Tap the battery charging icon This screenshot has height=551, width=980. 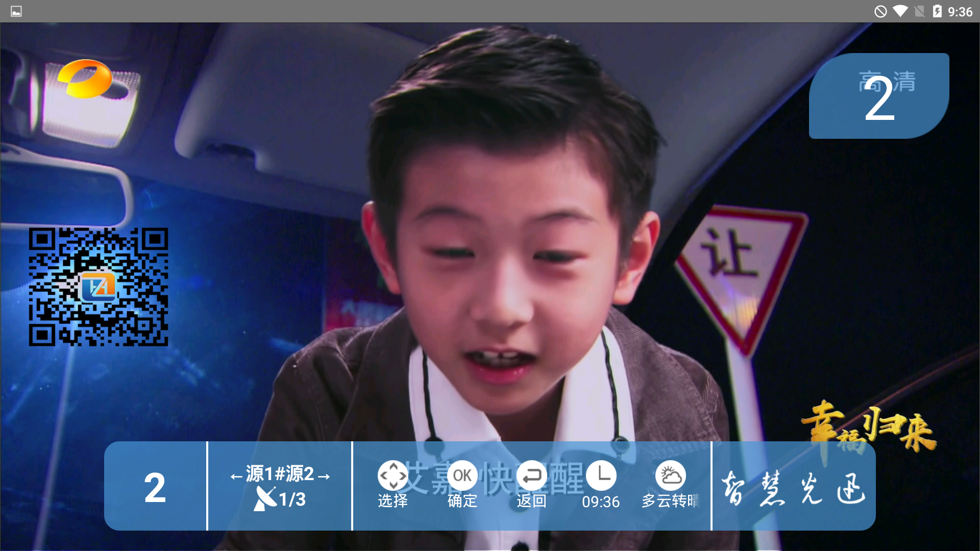[x=937, y=11]
